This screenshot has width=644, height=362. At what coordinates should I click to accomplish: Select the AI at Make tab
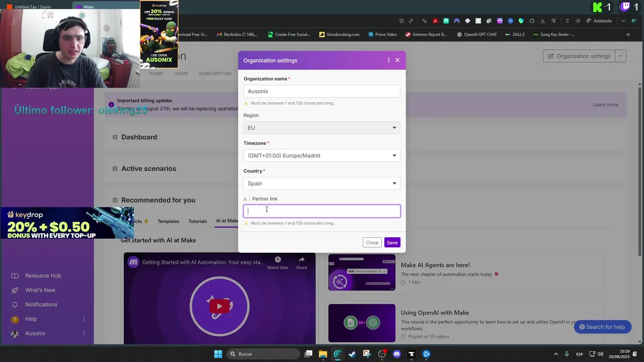coord(227,221)
